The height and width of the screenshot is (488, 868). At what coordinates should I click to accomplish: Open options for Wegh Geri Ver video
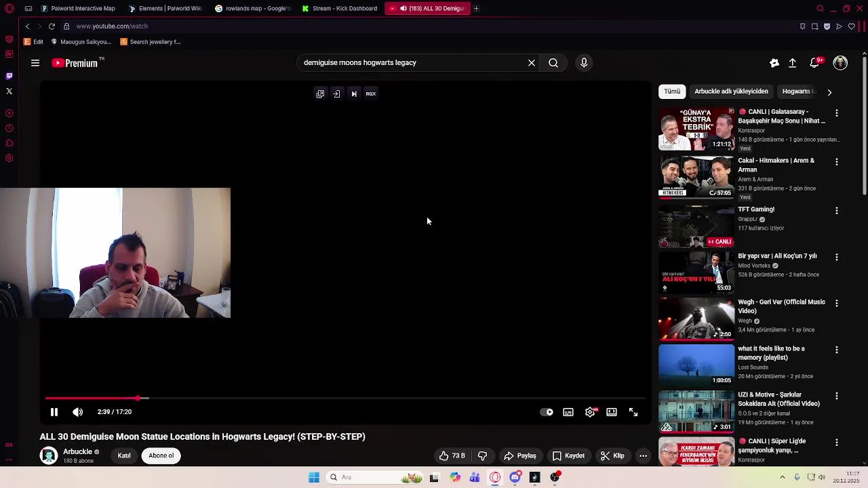[836, 304]
